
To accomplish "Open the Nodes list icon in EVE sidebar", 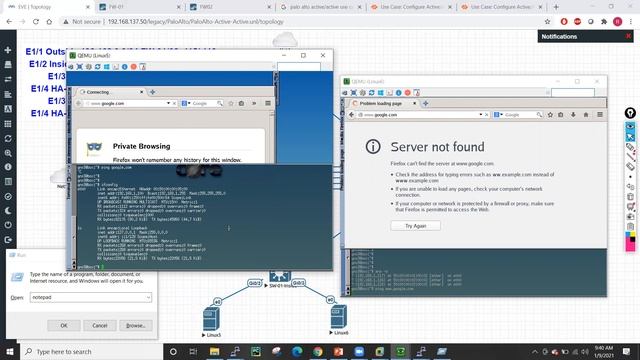I will pyautogui.click(x=8, y=64).
